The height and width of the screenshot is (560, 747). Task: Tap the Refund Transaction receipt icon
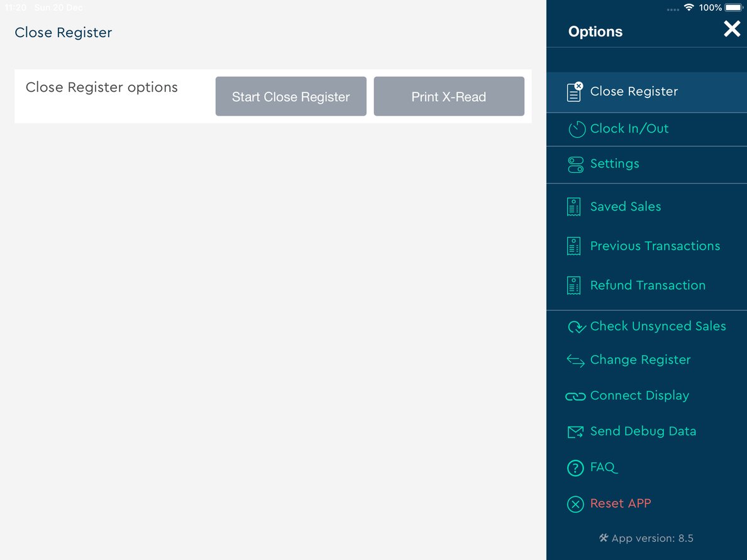pyautogui.click(x=573, y=285)
